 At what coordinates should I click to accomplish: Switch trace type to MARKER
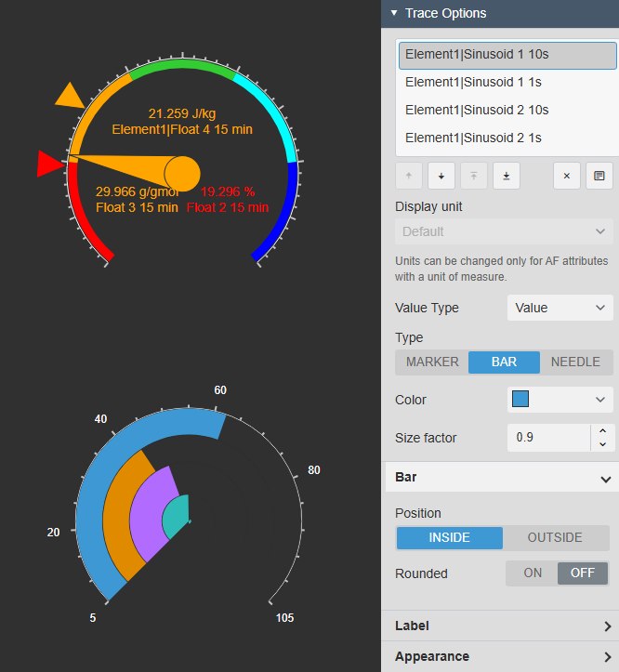click(432, 362)
